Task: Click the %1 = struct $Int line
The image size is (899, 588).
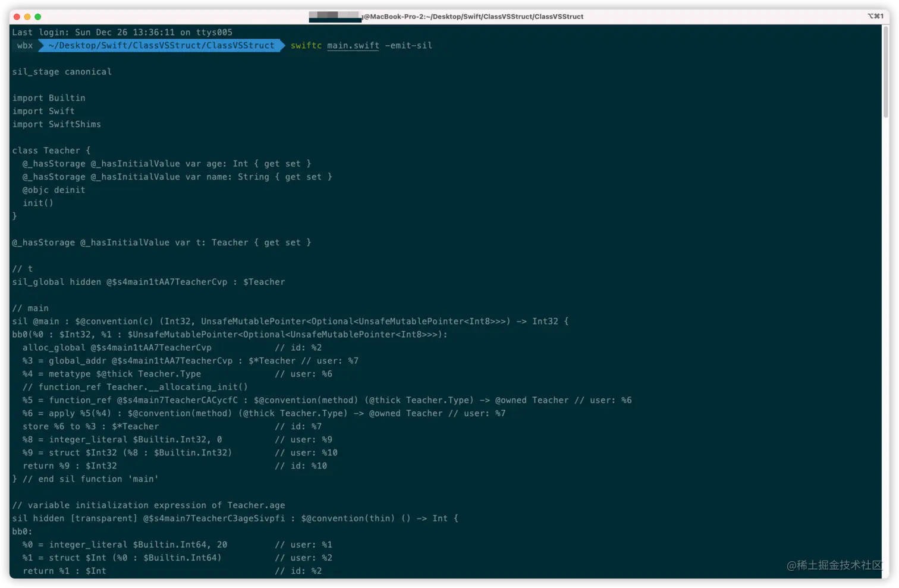Action: click(177, 558)
